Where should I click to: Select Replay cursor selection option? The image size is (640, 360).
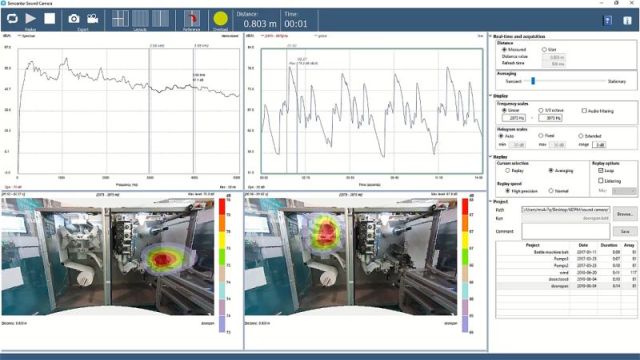point(507,170)
